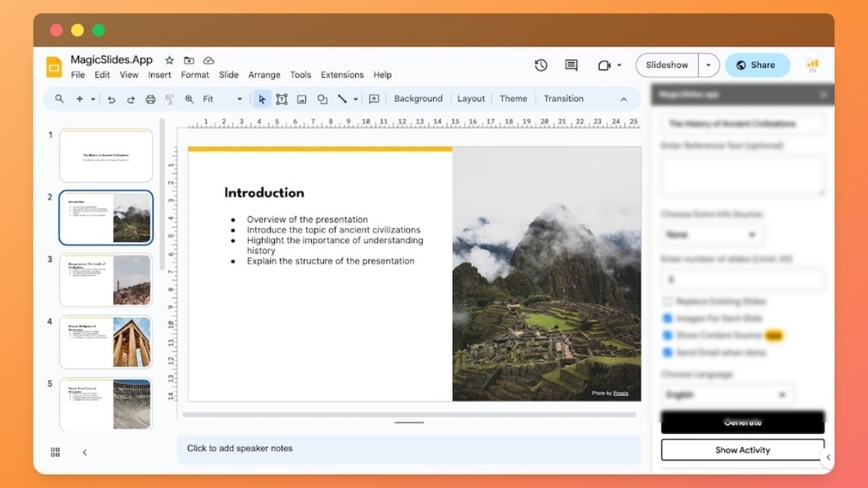This screenshot has width=868, height=488.
Task: Click the Share button
Action: click(x=756, y=65)
